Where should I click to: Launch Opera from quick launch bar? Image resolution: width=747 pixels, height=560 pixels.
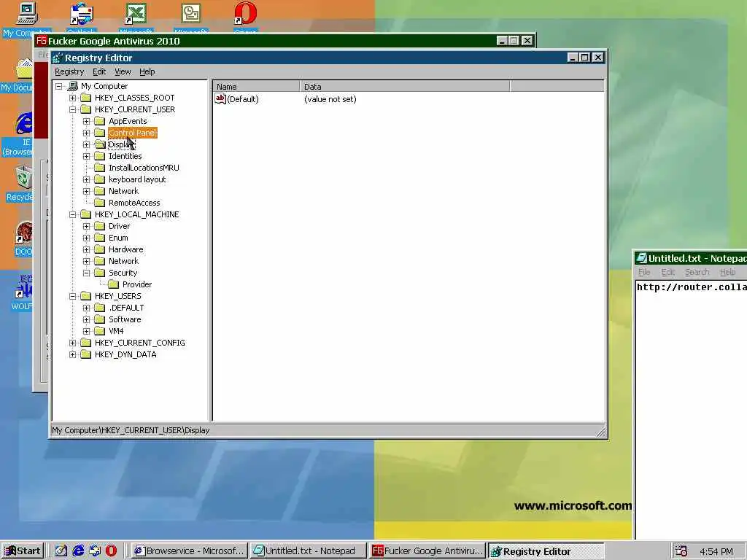[111, 551]
